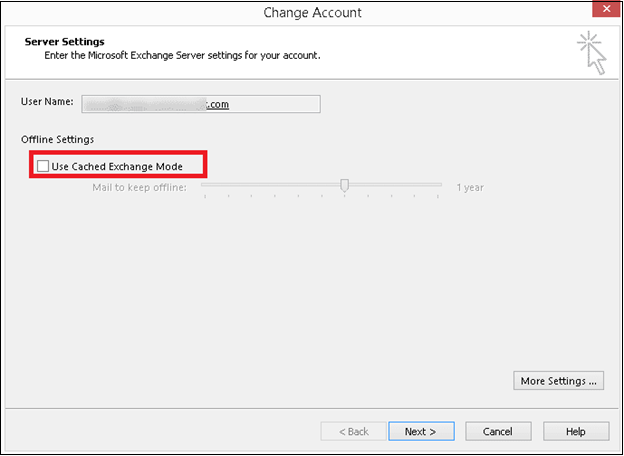624x456 pixels.
Task: Click the "User Name:" field label
Action: [47, 104]
